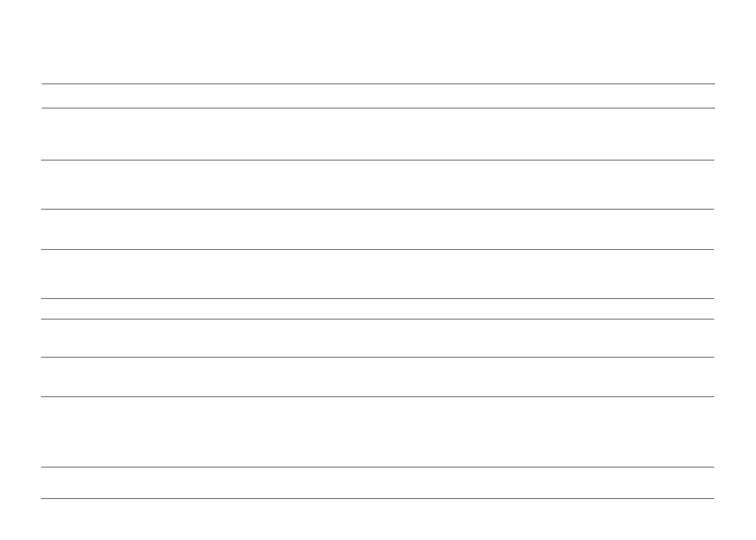Click the divider above the narrow middle row
The width and height of the screenshot is (756, 540).
tap(378, 298)
